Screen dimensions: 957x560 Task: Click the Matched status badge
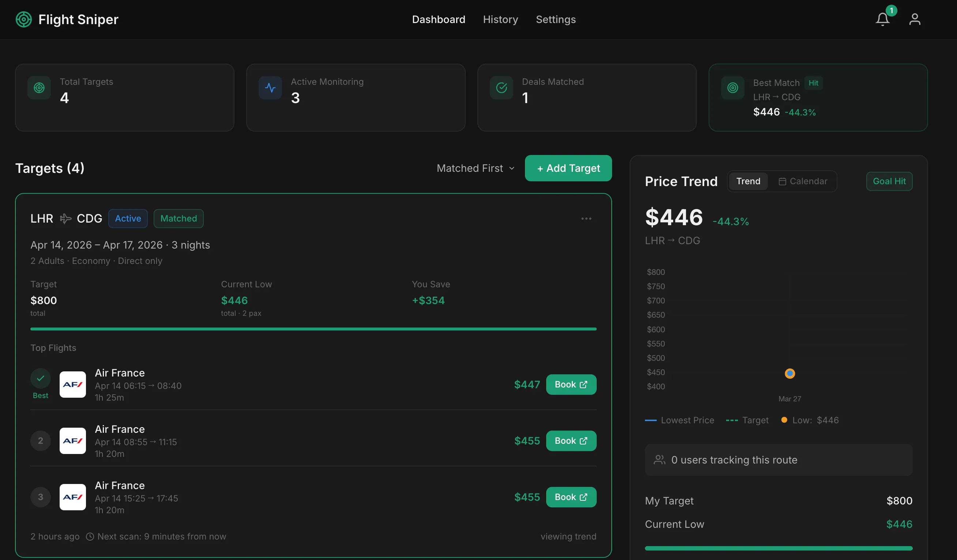[179, 219]
